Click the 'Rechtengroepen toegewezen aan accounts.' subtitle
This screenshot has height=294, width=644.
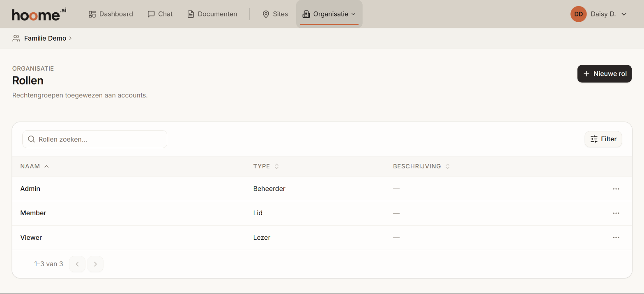coord(80,95)
